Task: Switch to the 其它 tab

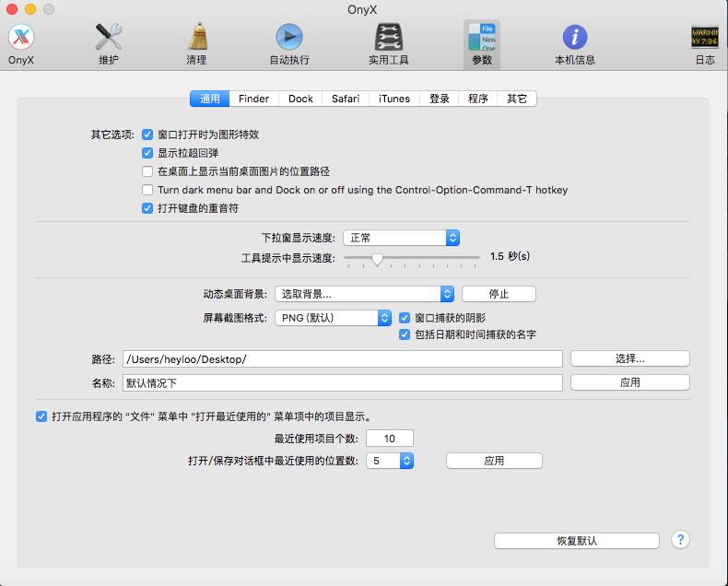Action: pyautogui.click(x=517, y=99)
